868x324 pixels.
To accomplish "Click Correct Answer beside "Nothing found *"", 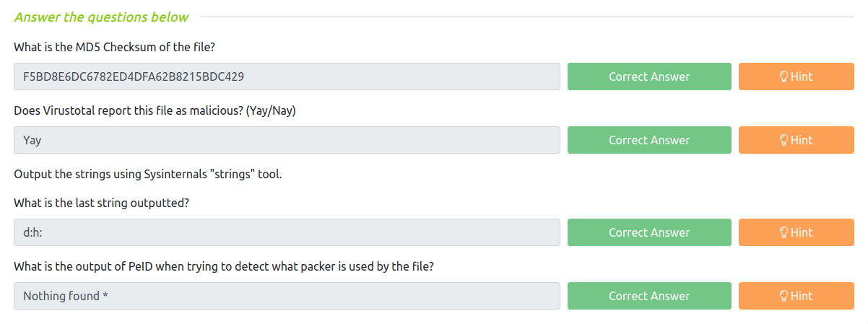I will (648, 296).
